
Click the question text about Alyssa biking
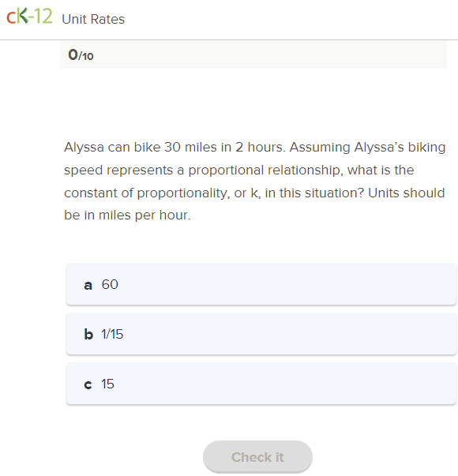click(254, 181)
